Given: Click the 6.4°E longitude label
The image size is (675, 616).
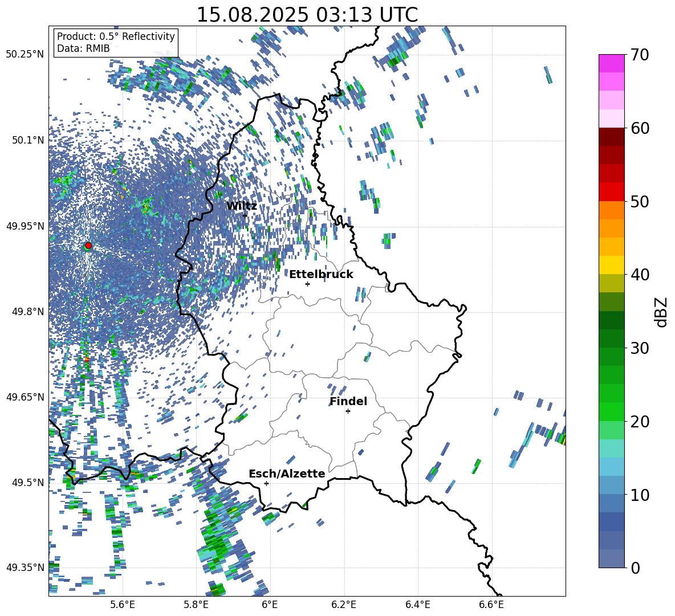Looking at the screenshot, I should tap(418, 605).
